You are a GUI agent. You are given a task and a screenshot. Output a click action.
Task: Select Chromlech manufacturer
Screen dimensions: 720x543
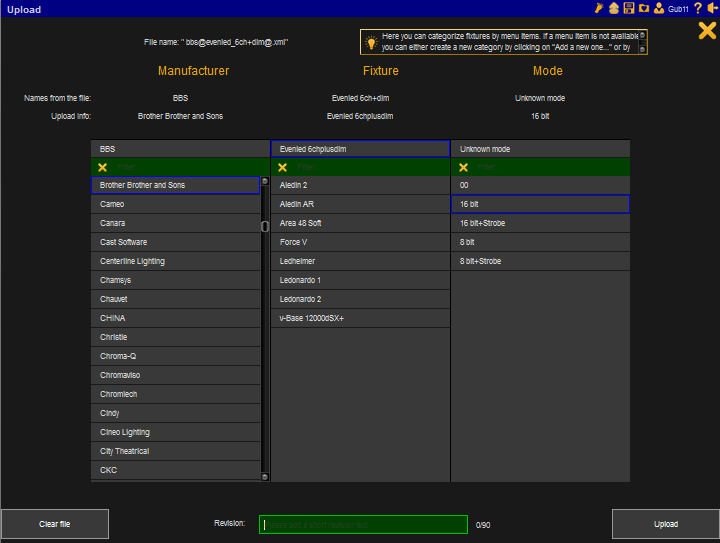pos(175,394)
